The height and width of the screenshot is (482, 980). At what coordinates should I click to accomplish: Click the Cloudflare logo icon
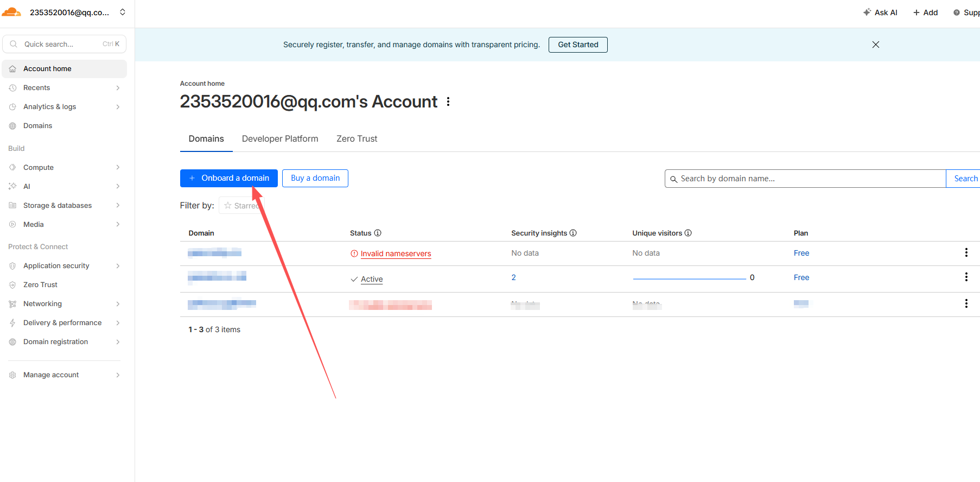click(x=11, y=12)
